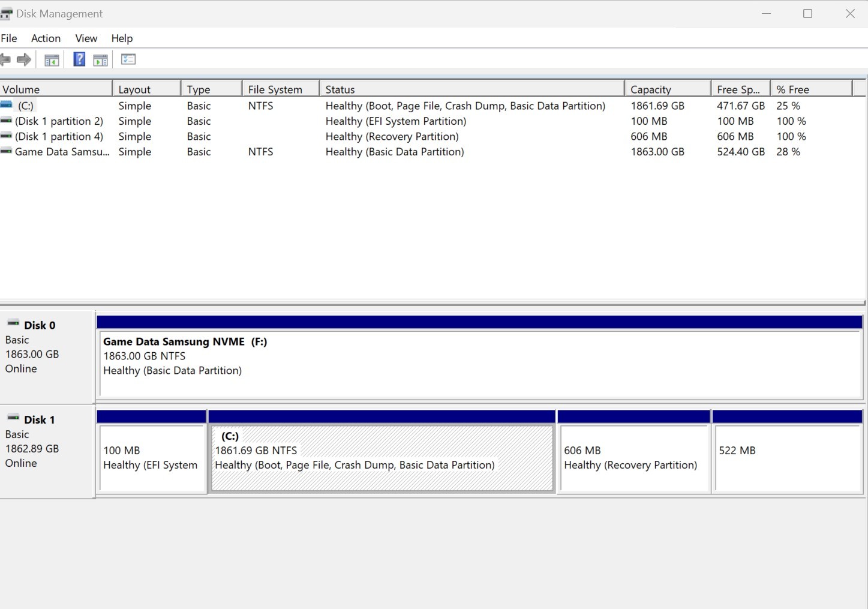Select the Game Data Samsu... volume name
The height and width of the screenshot is (609, 868).
pos(62,152)
